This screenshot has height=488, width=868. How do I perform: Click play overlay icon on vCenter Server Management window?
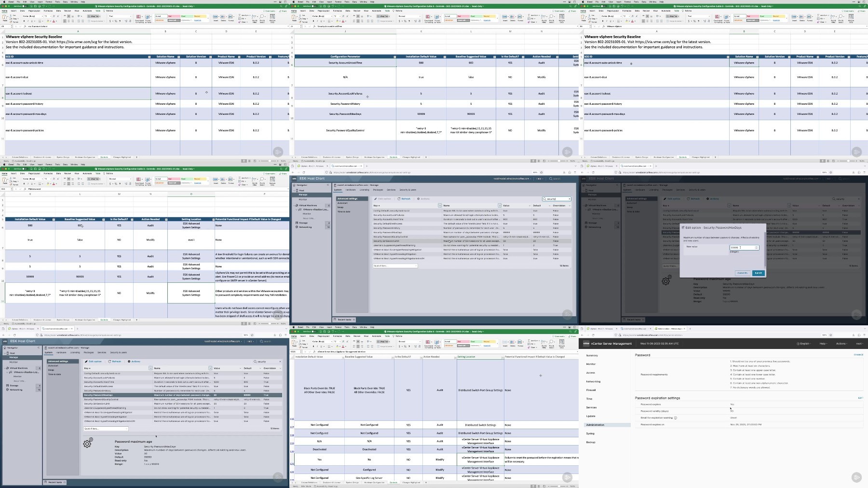[x=856, y=477]
